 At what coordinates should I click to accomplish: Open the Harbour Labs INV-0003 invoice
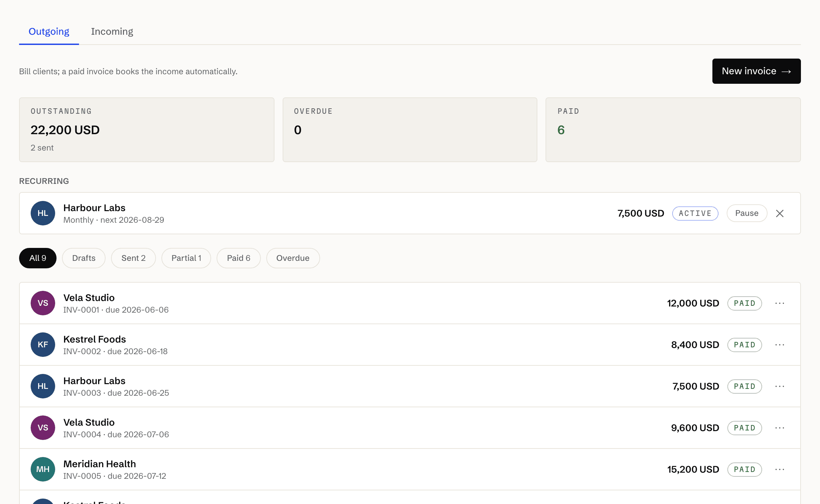point(410,386)
